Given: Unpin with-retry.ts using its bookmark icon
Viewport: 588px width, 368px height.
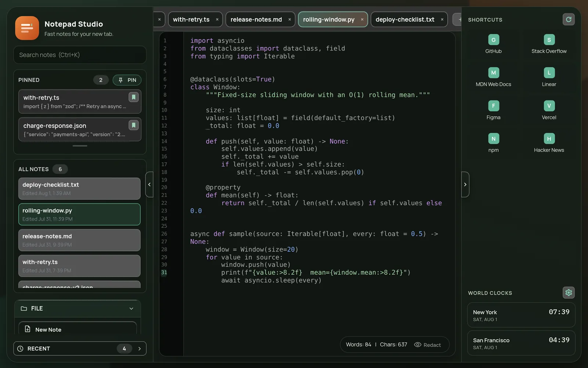Looking at the screenshot, I should (x=133, y=97).
